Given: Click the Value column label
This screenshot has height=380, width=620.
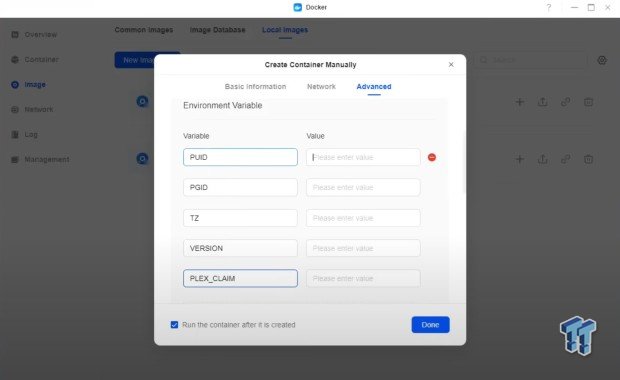Looking at the screenshot, I should pos(315,136).
